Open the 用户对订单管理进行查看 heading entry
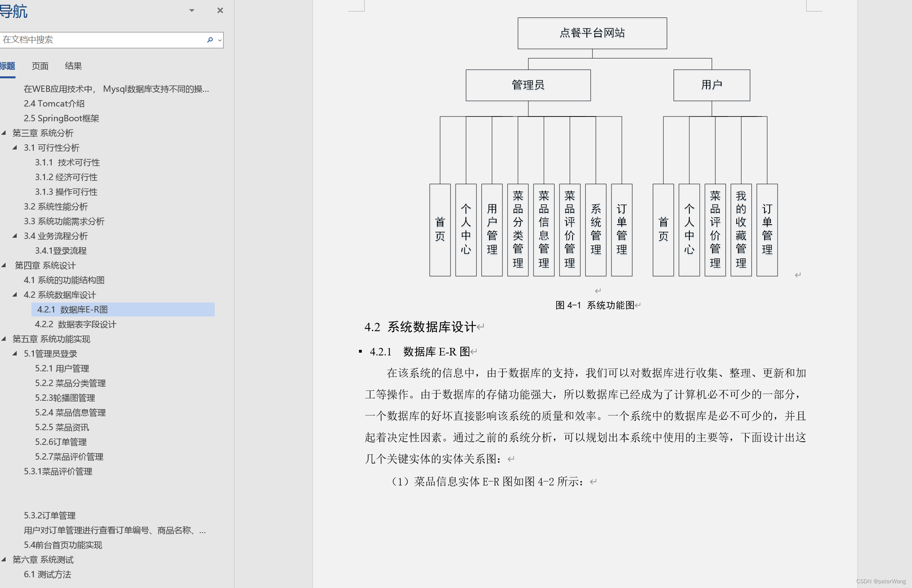 115,530
